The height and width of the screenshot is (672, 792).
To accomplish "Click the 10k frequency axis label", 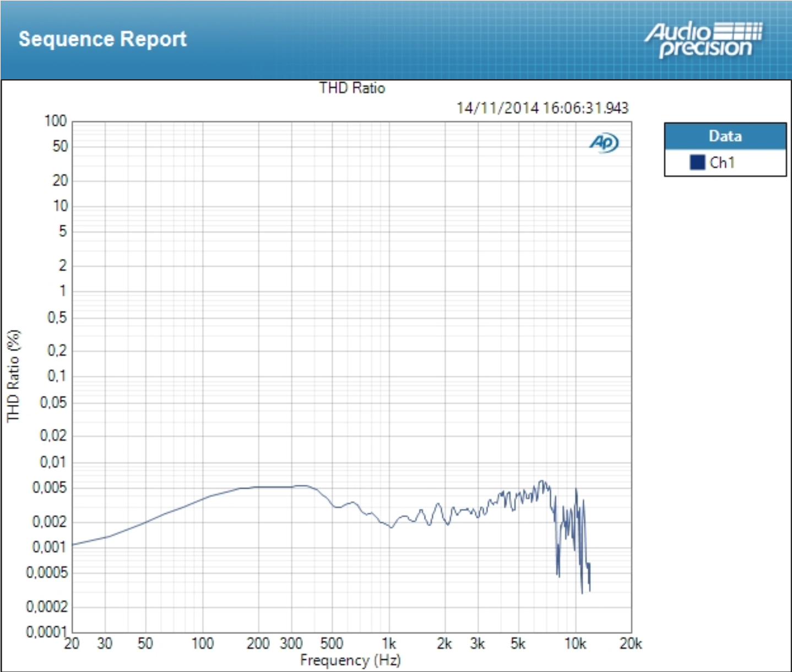I will tap(576, 643).
